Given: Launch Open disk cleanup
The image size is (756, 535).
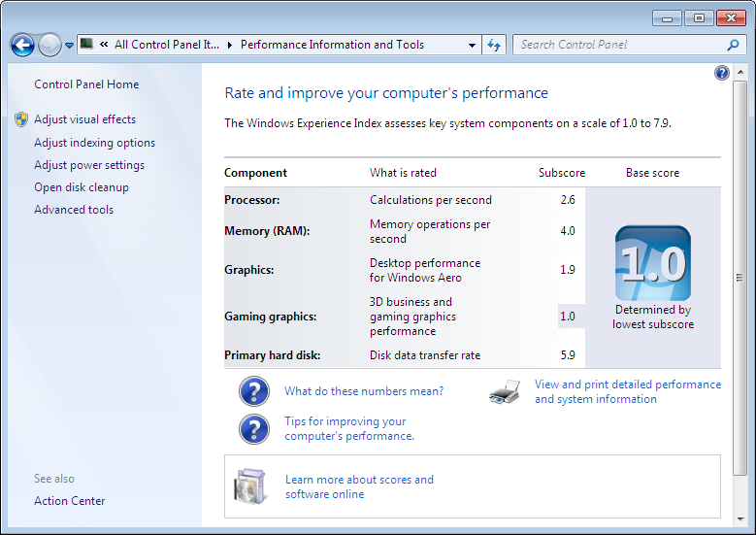Looking at the screenshot, I should (x=82, y=187).
